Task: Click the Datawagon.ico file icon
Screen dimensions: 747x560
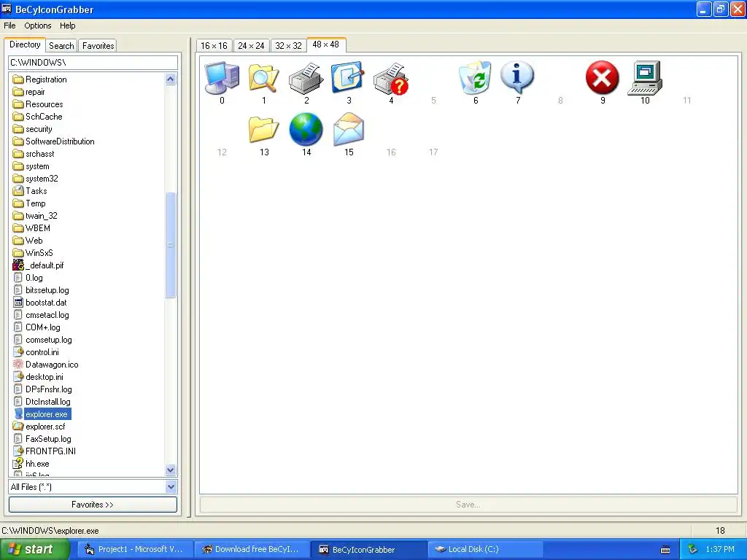Action: [x=18, y=365]
